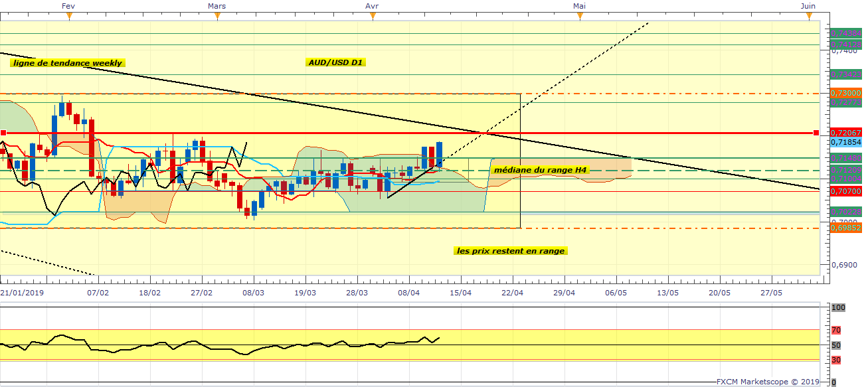Click the green 0,73423 price level tag
The image size is (868, 387).
[847, 74]
